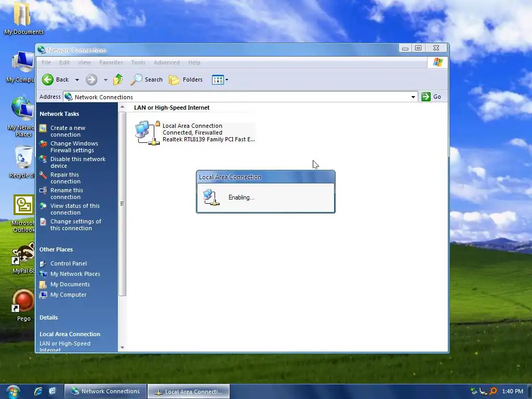
Task: Click the Repair connection wrench icon
Action: 43,175
